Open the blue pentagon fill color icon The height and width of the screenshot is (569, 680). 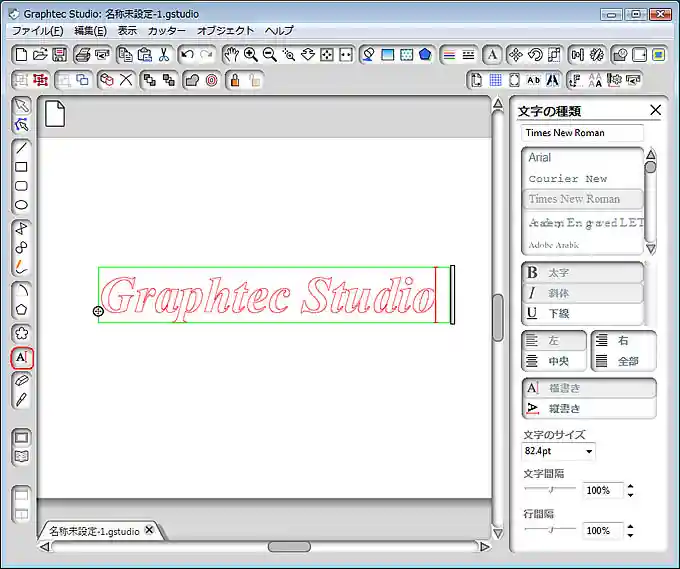[425, 55]
